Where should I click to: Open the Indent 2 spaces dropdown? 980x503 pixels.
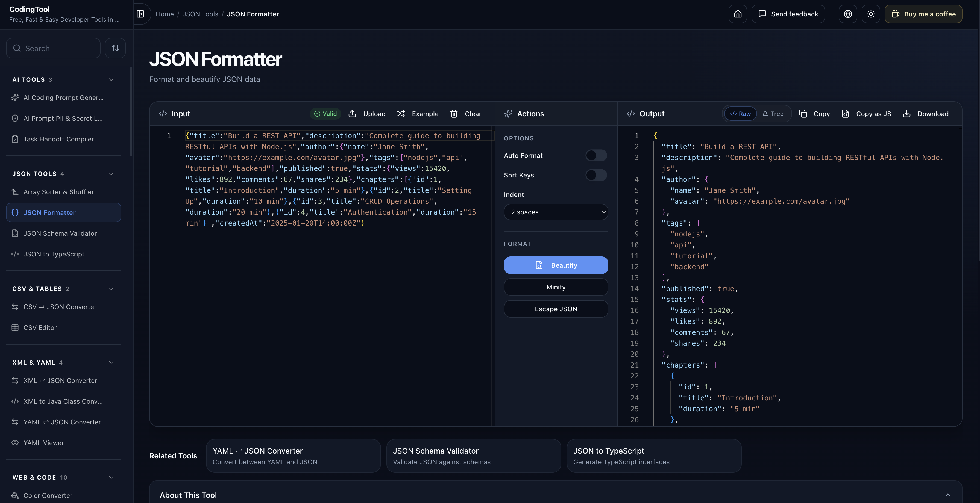point(556,212)
